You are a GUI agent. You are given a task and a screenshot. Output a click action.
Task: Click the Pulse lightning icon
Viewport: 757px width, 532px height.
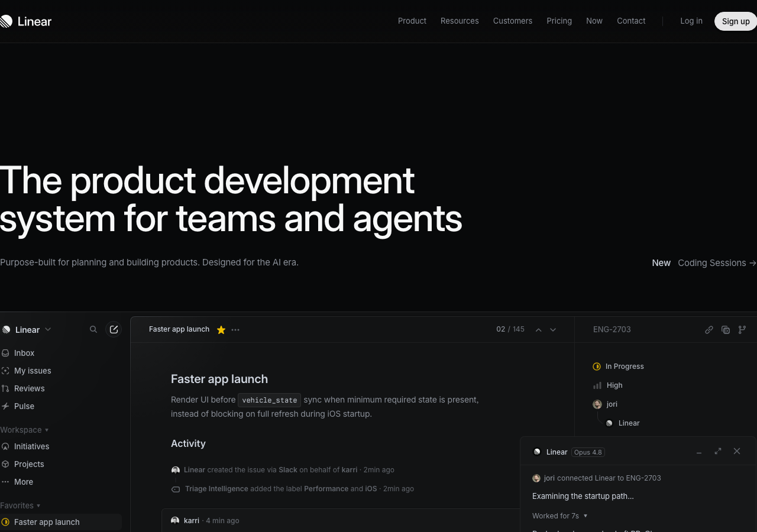tap(5, 406)
